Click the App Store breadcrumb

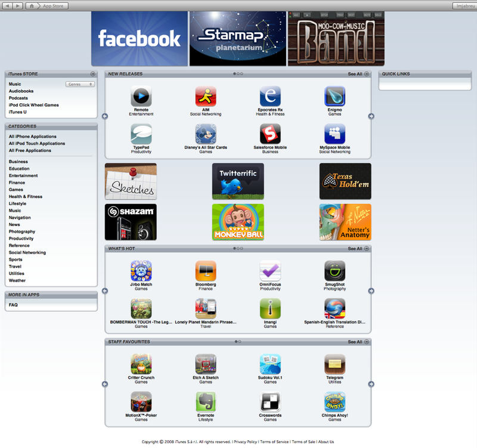pyautogui.click(x=53, y=6)
